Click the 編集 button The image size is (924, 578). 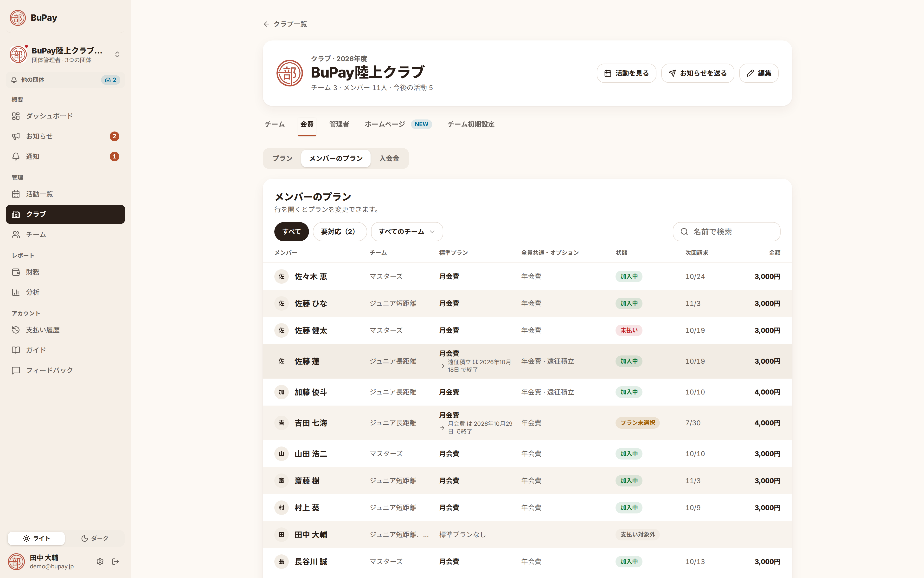pos(758,73)
